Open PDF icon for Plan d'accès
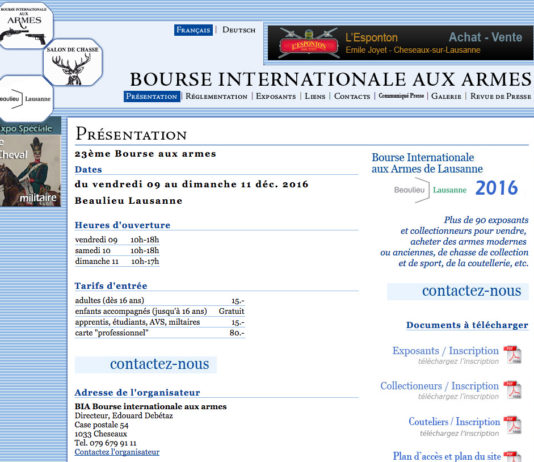This screenshot has height=462, width=534. pos(513,456)
